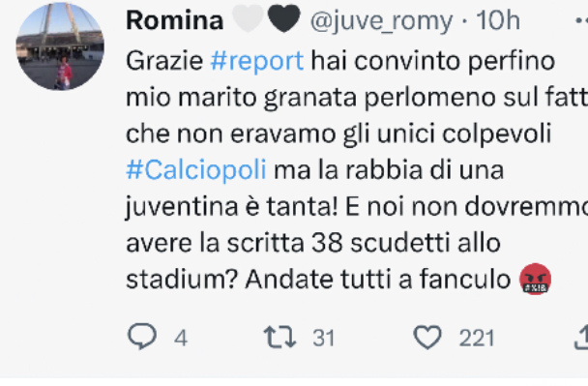Screen dimensions: 588x386
Task: Click the #report hashtag
Action: point(257,60)
